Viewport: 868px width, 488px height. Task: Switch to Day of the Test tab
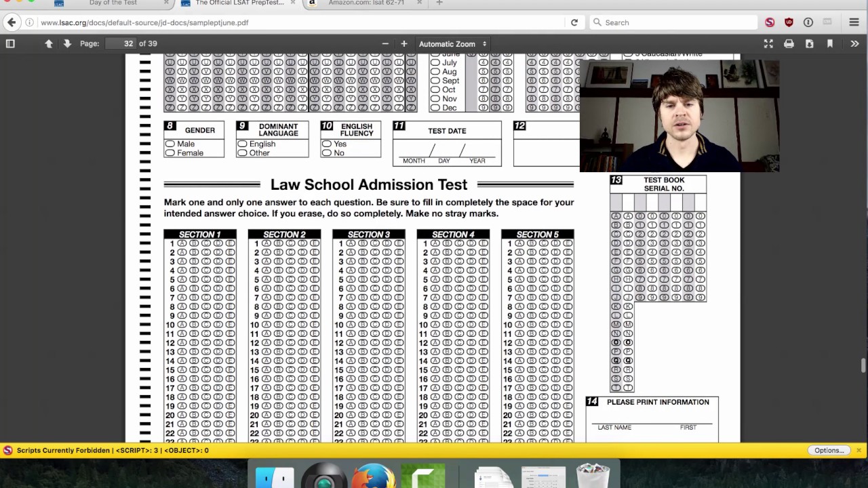(x=113, y=3)
